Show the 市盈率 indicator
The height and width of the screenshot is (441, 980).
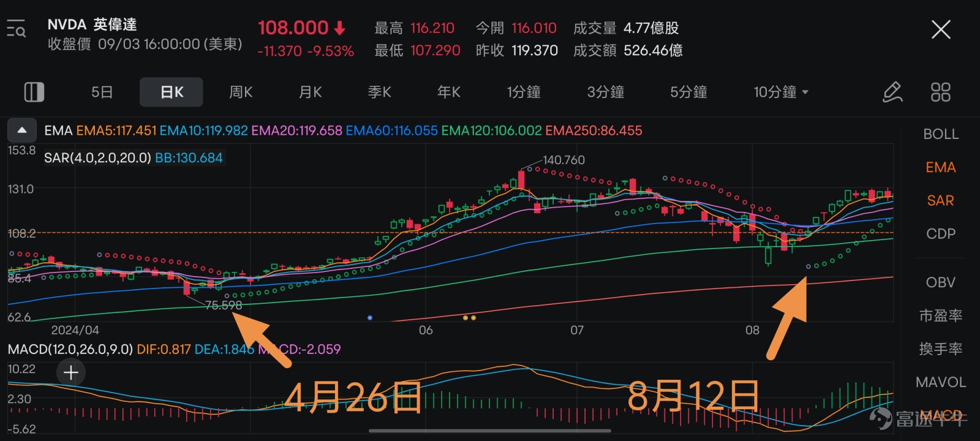941,315
